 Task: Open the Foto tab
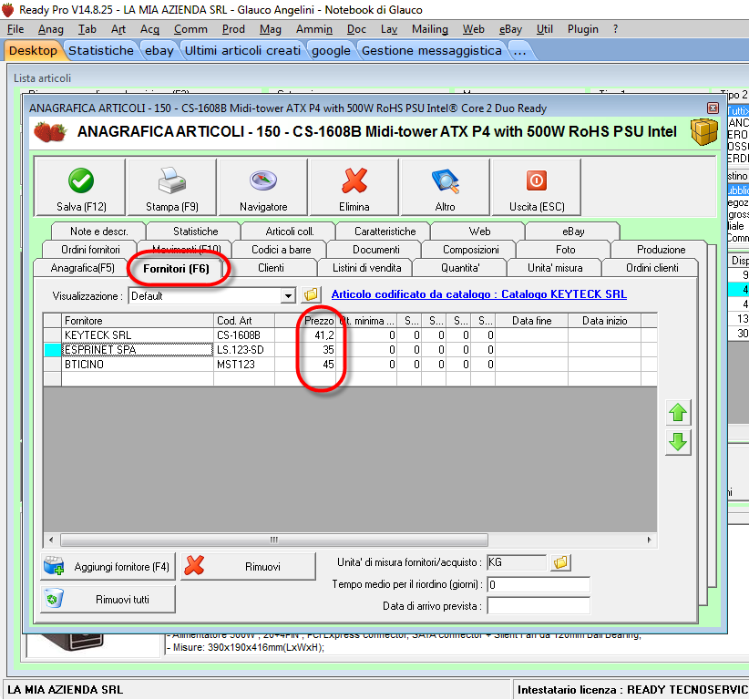pos(565,250)
